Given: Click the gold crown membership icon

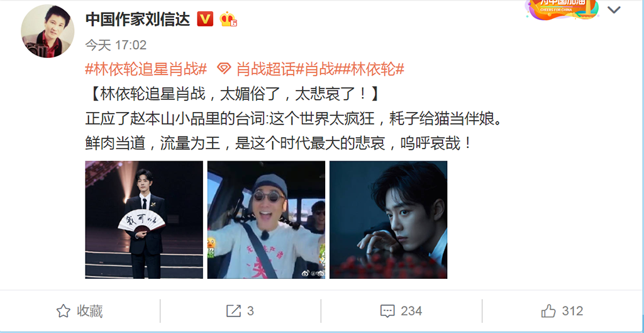Looking at the screenshot, I should coord(228,19).
